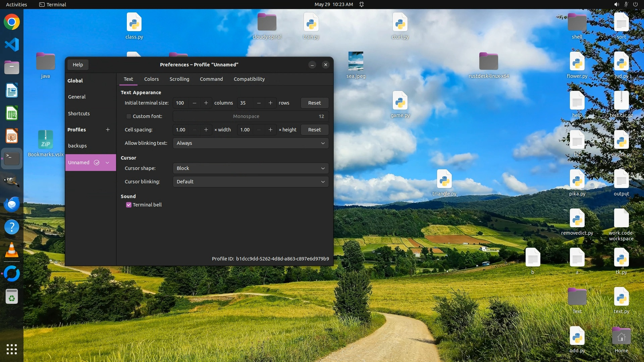The height and width of the screenshot is (362, 644).
Task: Go to the Scrolling tab
Action: click(179, 79)
